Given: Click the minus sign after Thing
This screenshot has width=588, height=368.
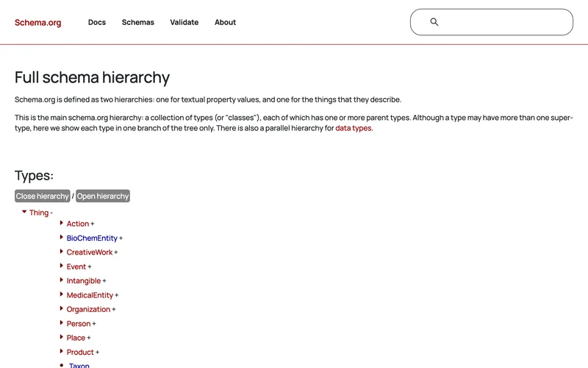Looking at the screenshot, I should pos(51,213).
